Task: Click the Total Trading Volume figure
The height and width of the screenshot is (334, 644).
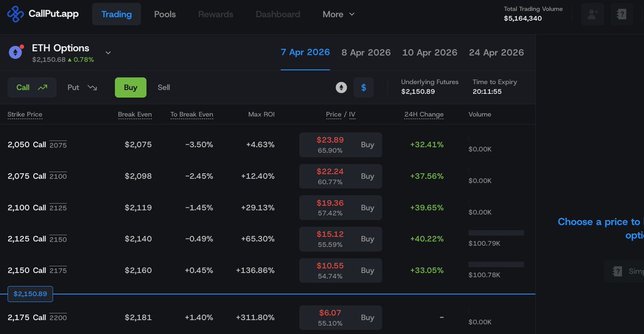Action: tap(523, 18)
